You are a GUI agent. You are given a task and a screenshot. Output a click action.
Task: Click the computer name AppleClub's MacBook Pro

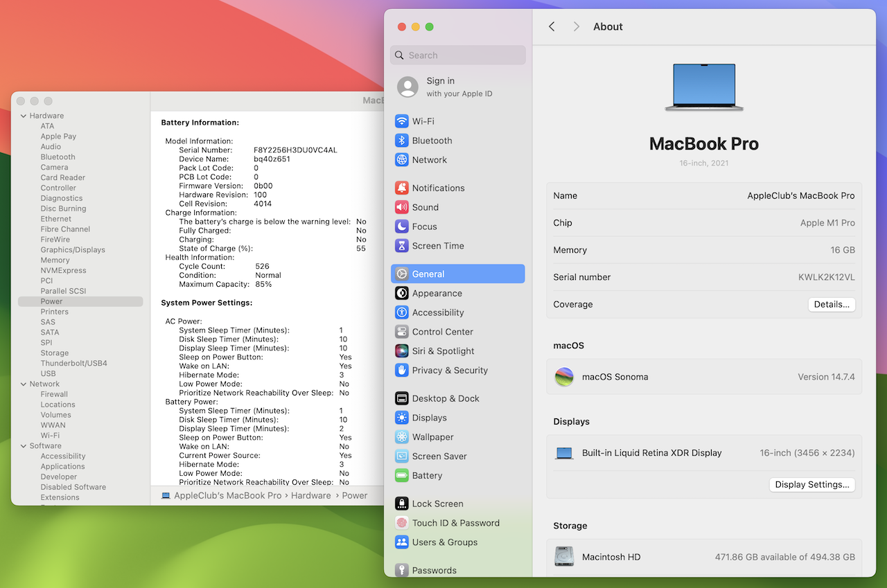801,196
